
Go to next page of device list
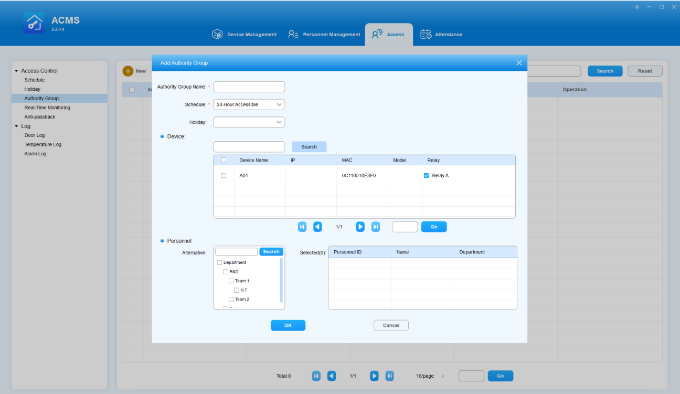click(x=360, y=227)
